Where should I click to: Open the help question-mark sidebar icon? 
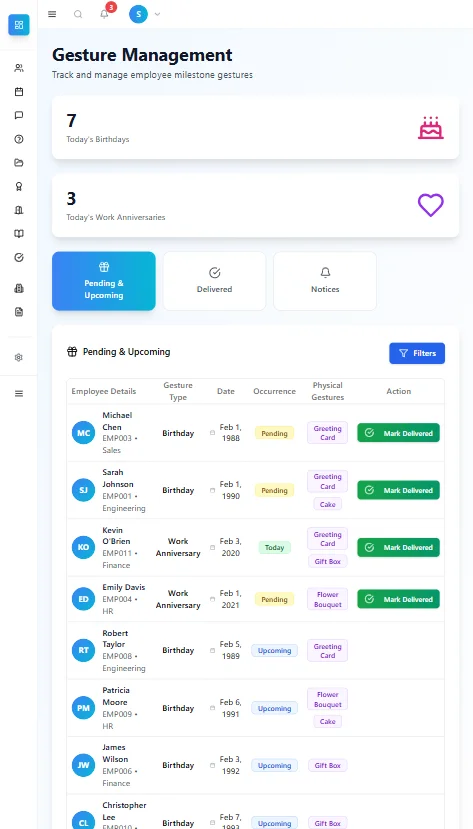pos(18,139)
